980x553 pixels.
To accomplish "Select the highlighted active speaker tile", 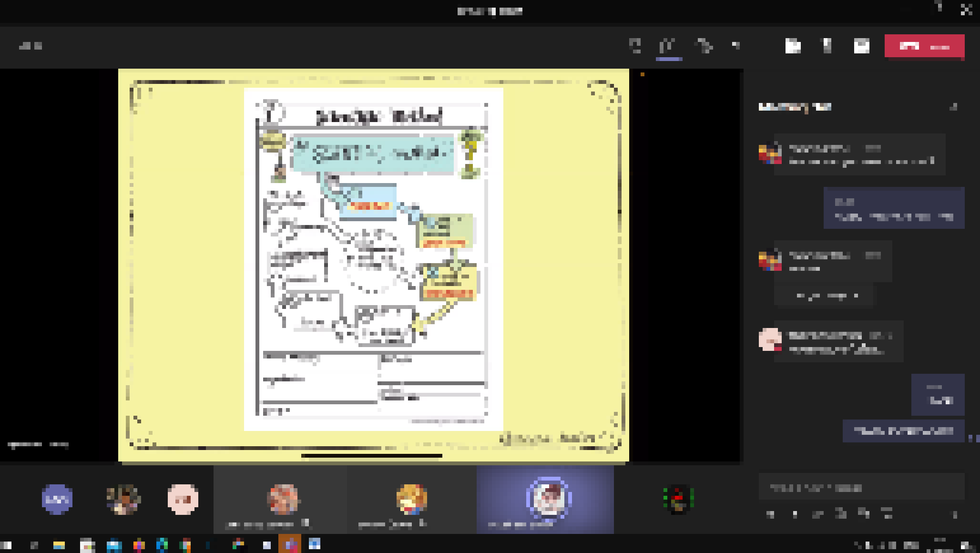I will tap(545, 499).
